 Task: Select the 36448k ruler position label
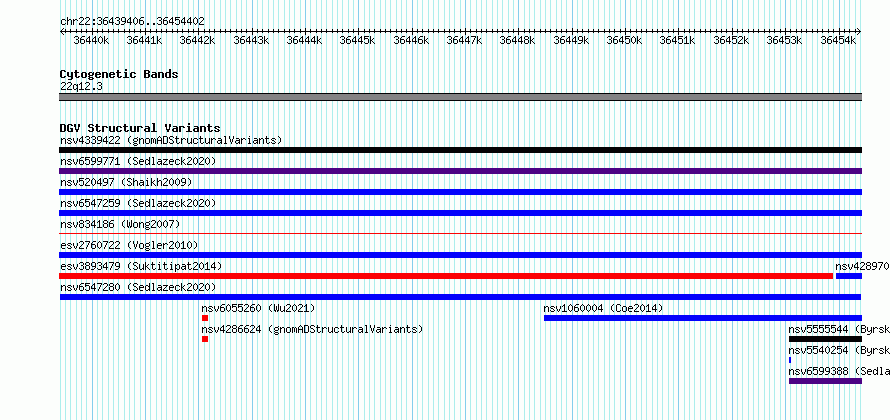518,40
